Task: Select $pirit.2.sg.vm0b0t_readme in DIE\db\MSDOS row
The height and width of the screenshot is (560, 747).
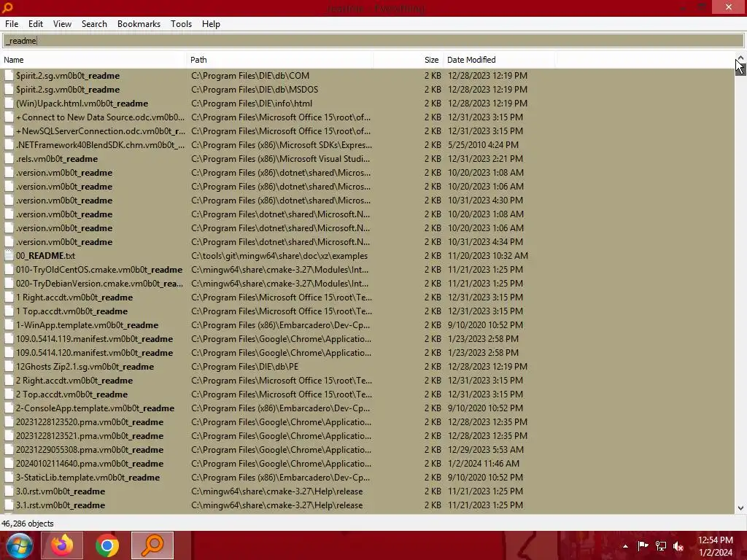Action: click(68, 90)
